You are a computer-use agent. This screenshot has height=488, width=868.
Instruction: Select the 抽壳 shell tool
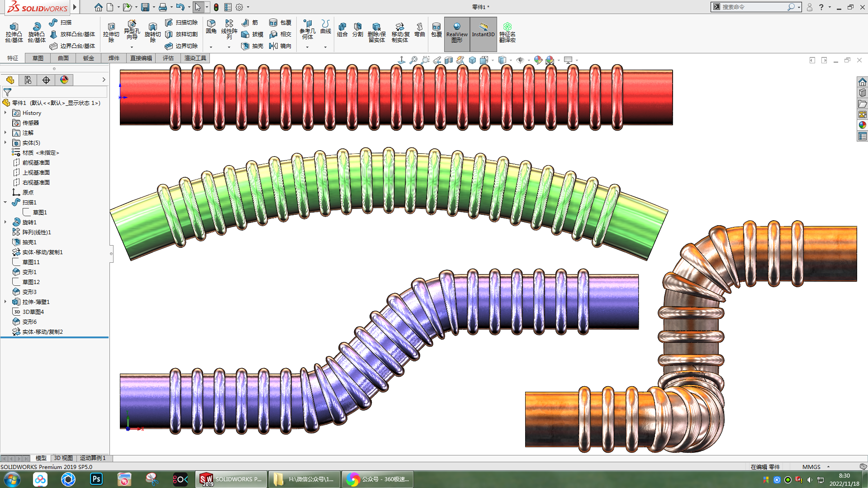click(252, 46)
